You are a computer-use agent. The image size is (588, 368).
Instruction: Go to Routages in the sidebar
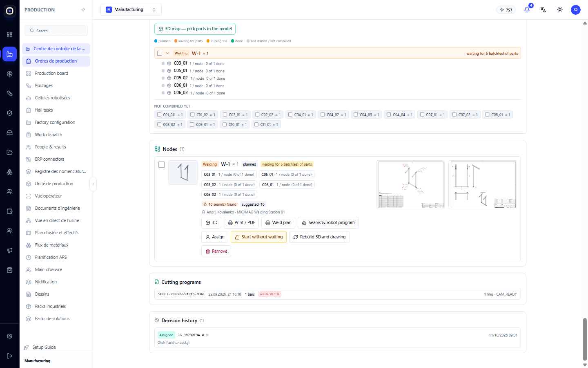point(56,85)
